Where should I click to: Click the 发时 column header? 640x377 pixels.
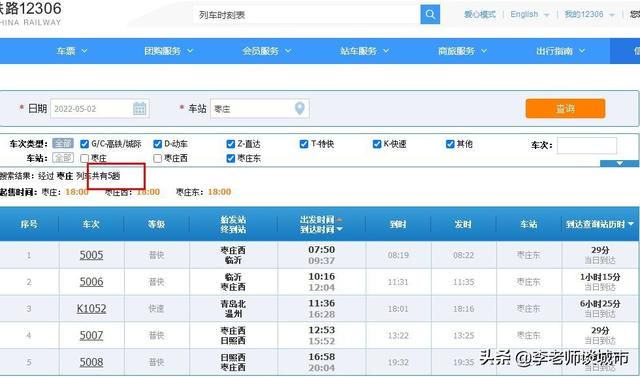coord(463,224)
